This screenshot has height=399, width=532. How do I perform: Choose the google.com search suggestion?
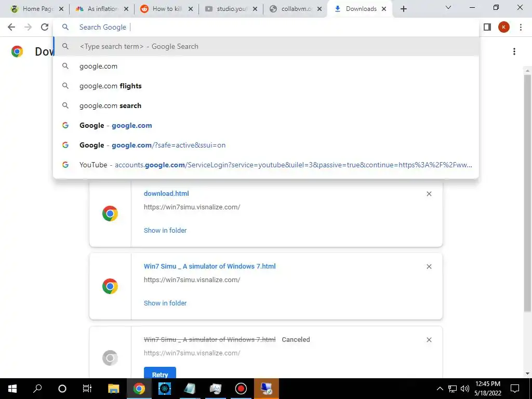pos(267,66)
